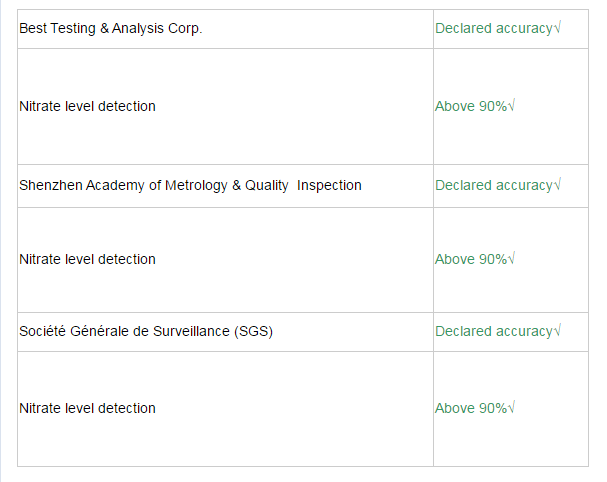This screenshot has width=607, height=482.
Task: Click Nitrate level detection under Best Testing
Action: [x=87, y=106]
